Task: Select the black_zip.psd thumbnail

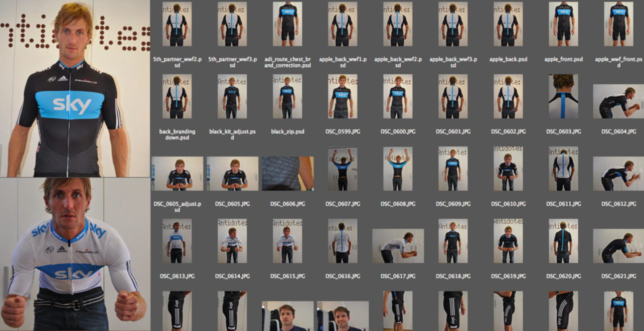Action: click(x=287, y=96)
